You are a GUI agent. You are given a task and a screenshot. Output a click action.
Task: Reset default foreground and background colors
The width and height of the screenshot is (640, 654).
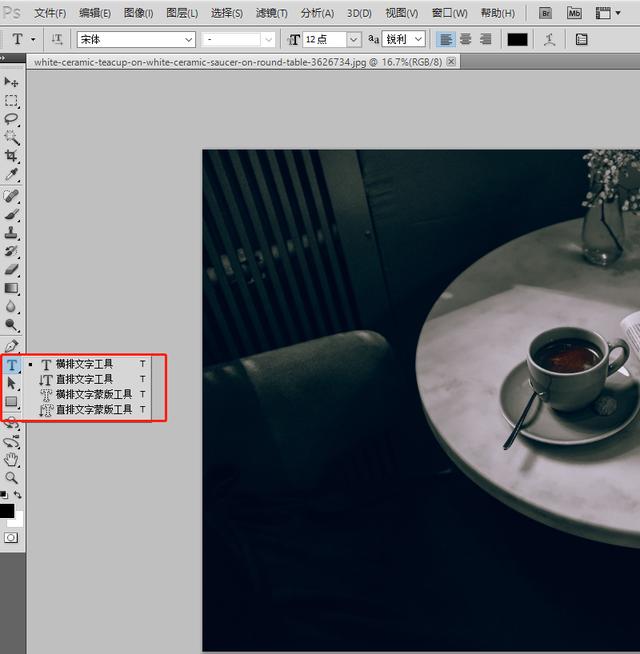[4, 495]
